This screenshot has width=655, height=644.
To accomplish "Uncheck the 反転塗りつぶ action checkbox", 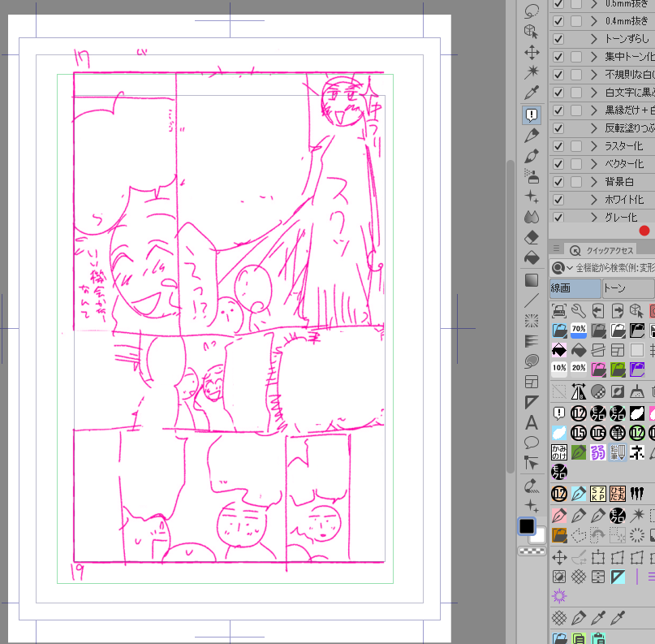I will [x=558, y=128].
